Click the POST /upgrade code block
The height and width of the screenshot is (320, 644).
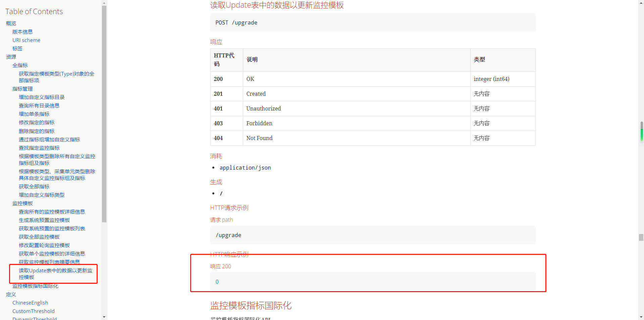(373, 22)
